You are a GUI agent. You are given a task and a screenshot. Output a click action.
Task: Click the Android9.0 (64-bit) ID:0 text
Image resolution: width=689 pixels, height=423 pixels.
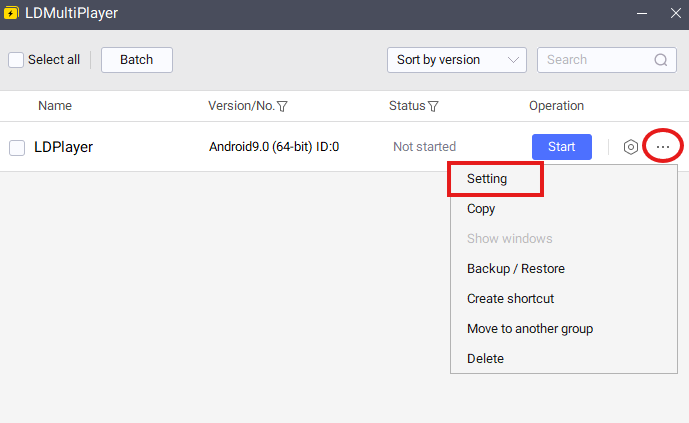coord(274,147)
